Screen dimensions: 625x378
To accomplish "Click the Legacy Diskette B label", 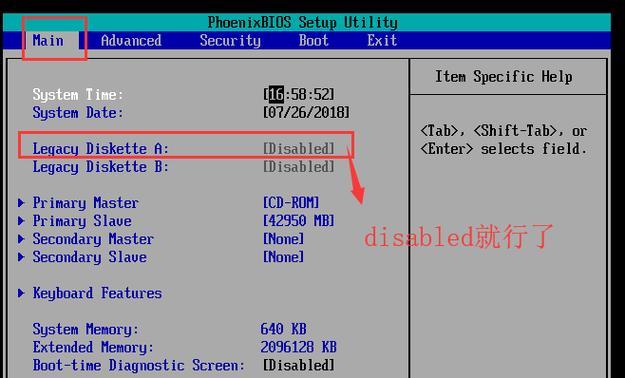I will pos(101,167).
